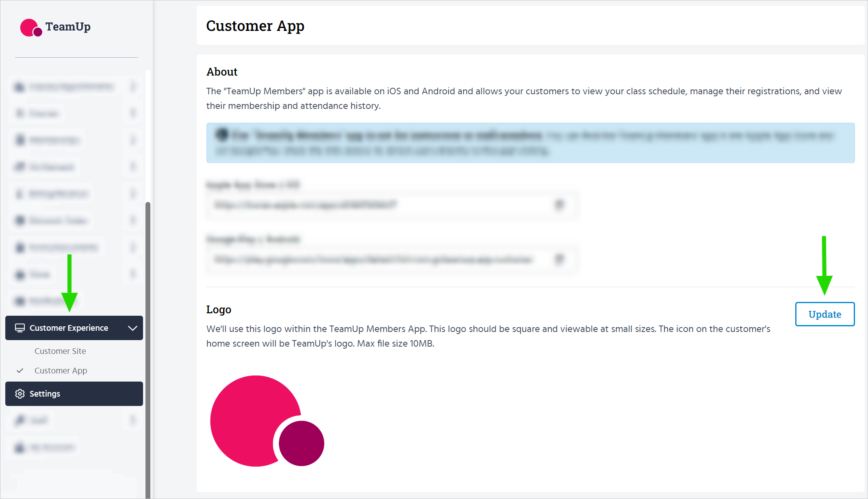Click the checkmark beside Customer App
Viewport: 868px width, 499px height.
20,371
